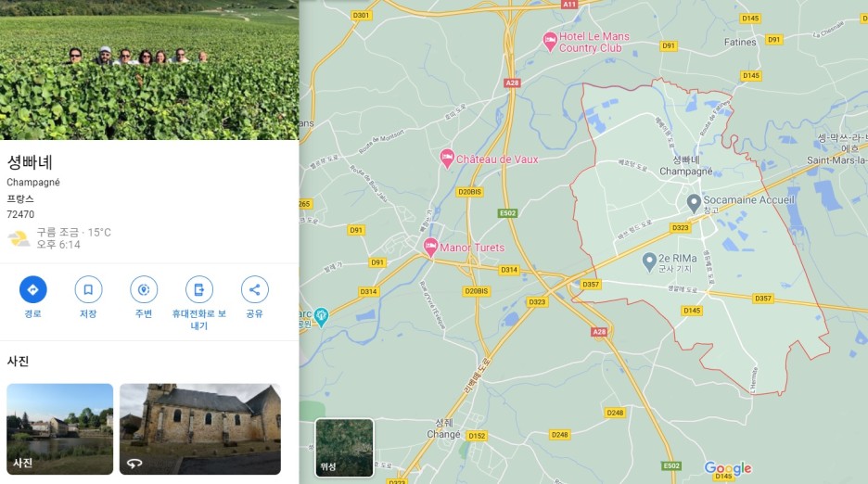Select the 2e RIMa military base marker
This screenshot has width=868, height=484.
tap(649, 262)
